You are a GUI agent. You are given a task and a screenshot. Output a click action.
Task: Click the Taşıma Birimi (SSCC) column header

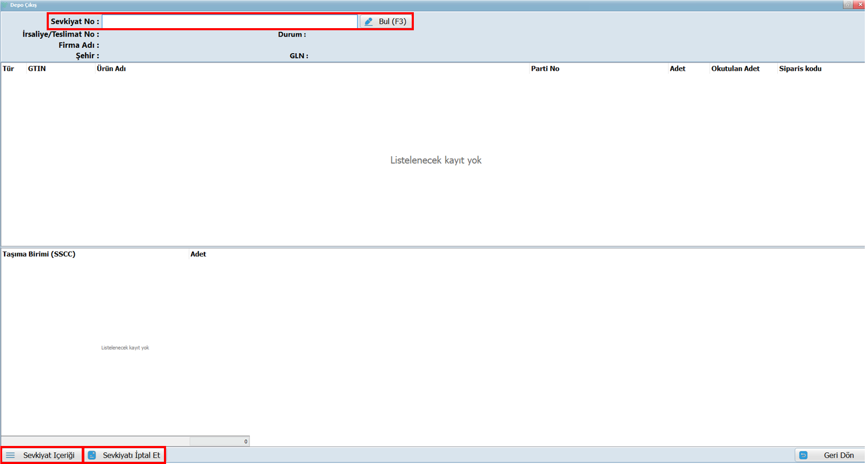click(39, 254)
